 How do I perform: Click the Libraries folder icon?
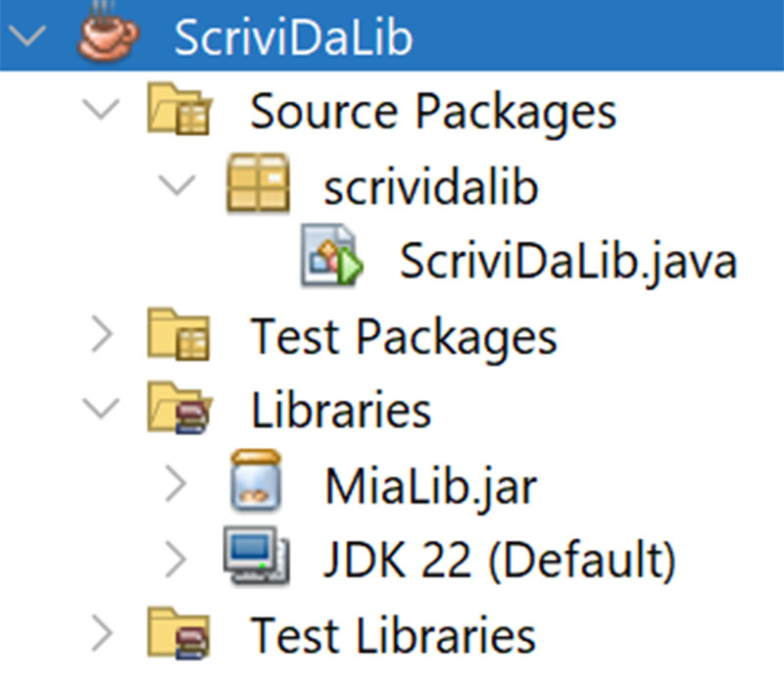pyautogui.click(x=179, y=408)
